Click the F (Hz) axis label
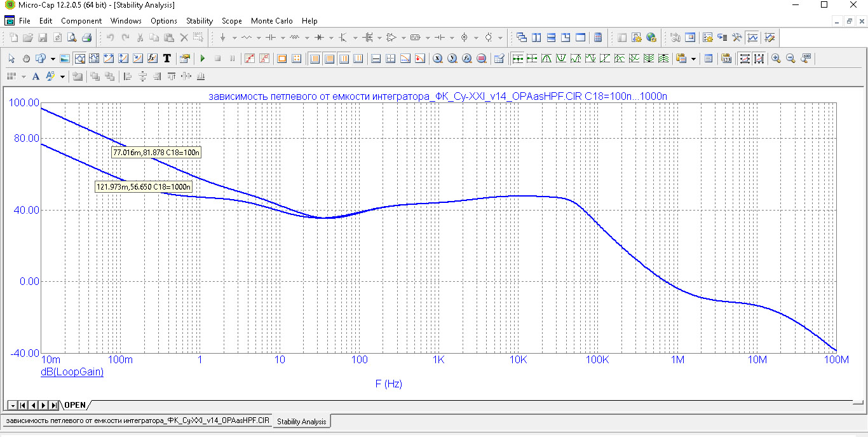The image size is (868, 437). tap(388, 384)
